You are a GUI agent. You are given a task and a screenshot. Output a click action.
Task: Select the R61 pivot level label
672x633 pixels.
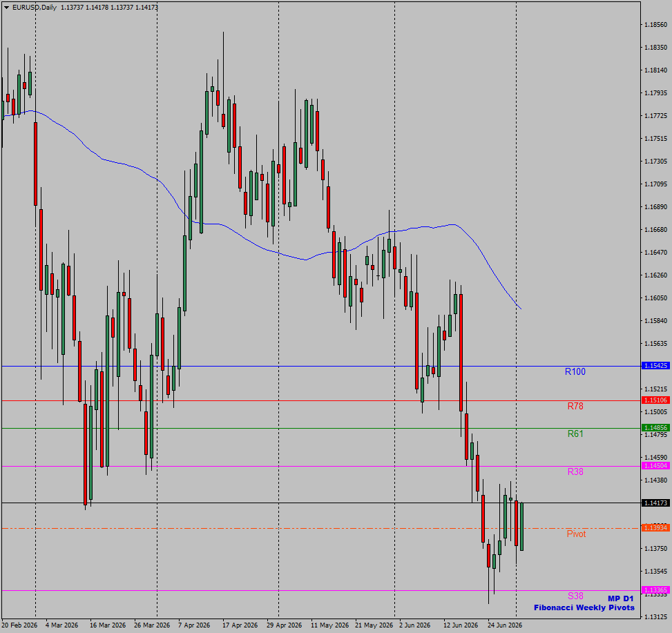pyautogui.click(x=575, y=434)
